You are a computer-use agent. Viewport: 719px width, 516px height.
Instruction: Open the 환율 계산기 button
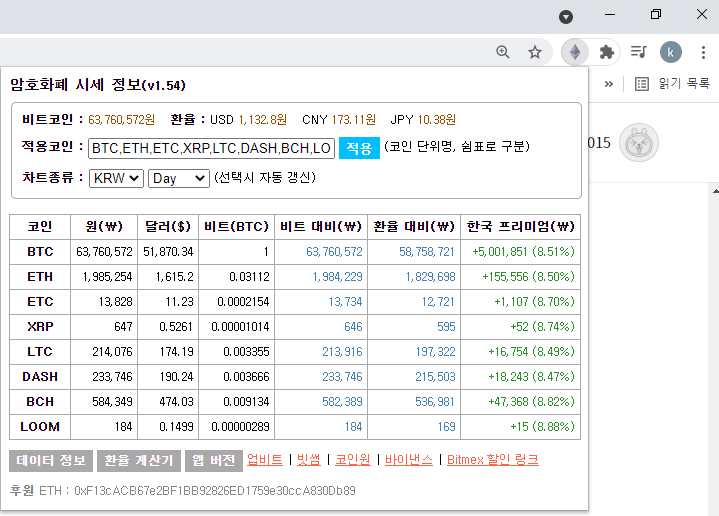pos(139,461)
